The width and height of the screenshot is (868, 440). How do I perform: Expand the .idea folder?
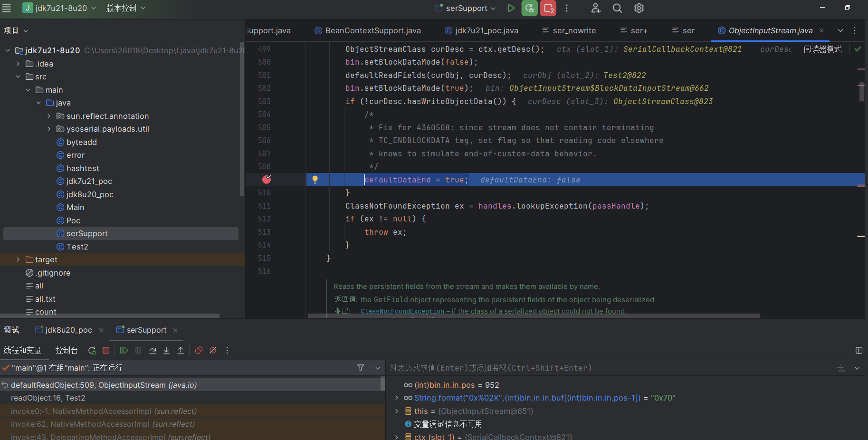click(18, 64)
